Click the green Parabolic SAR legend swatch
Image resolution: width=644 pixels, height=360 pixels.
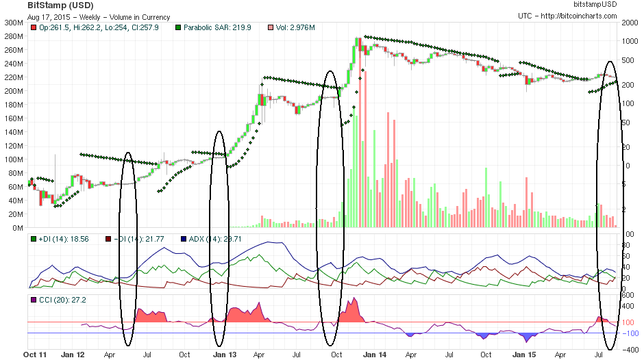tap(178, 27)
